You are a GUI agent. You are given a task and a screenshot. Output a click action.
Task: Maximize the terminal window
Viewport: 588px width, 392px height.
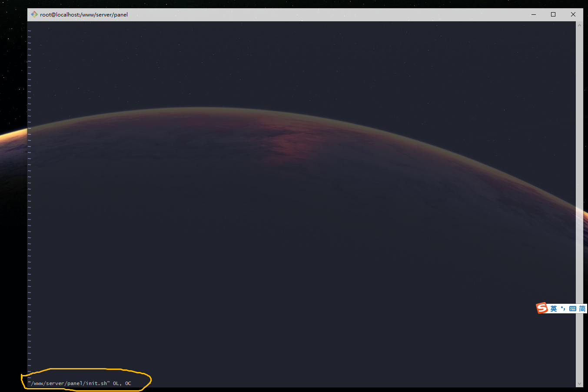pyautogui.click(x=553, y=14)
